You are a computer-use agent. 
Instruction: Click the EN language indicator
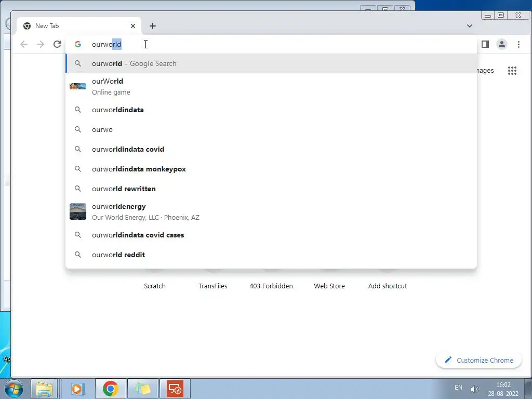tap(458, 388)
